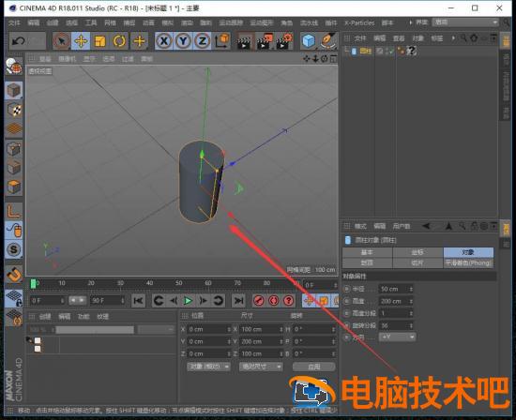Viewport: 516px width, 420px height.
Task: Select the Move tool in top toolbar
Action: pos(81,41)
